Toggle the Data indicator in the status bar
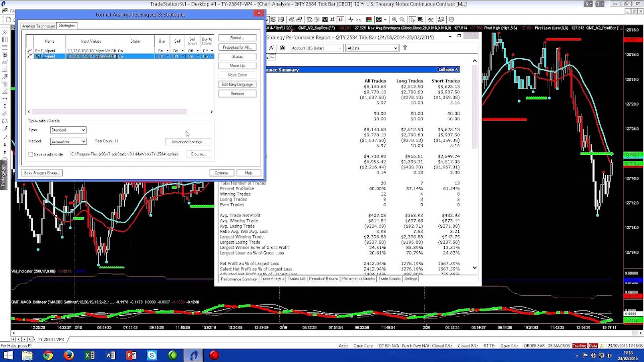The height and width of the screenshot is (362, 644). (593, 345)
